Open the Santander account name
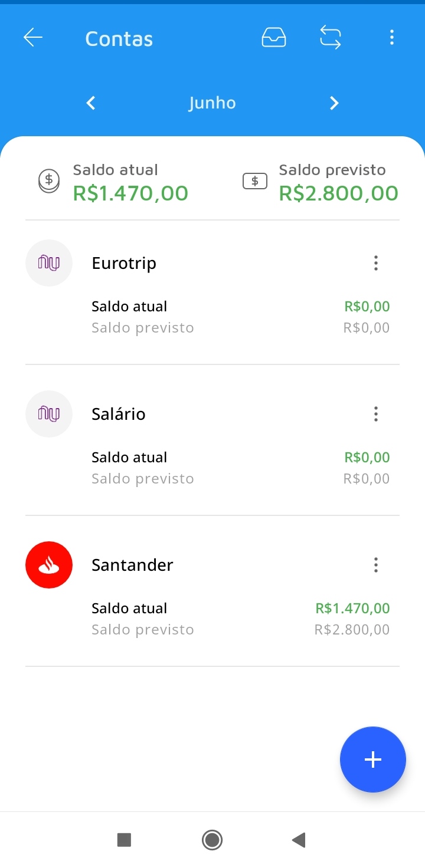 tap(132, 565)
